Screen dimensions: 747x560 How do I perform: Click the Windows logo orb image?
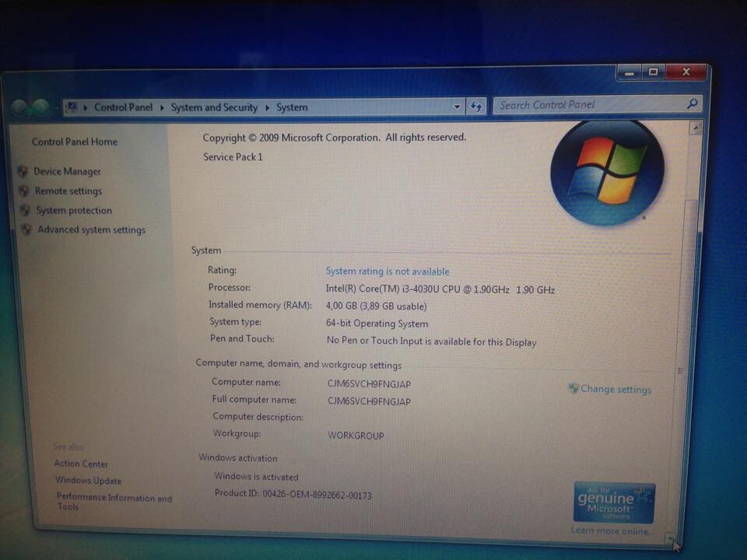[607, 173]
